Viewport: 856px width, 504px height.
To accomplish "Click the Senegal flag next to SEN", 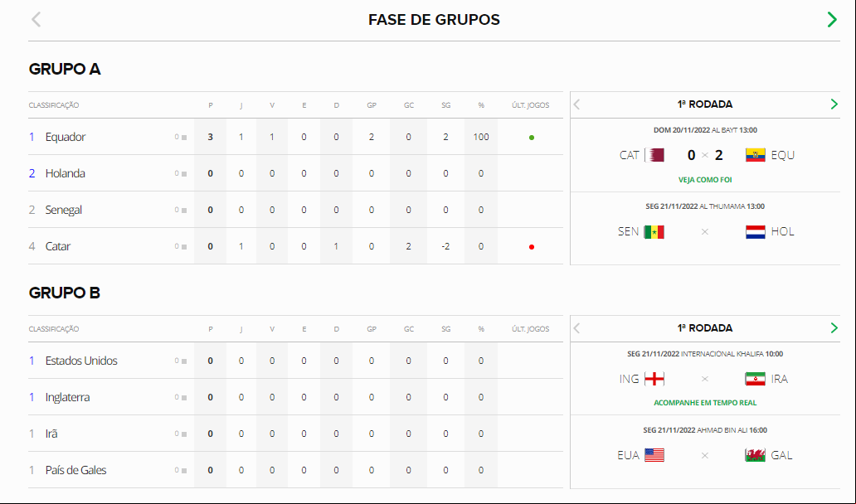I will (654, 232).
